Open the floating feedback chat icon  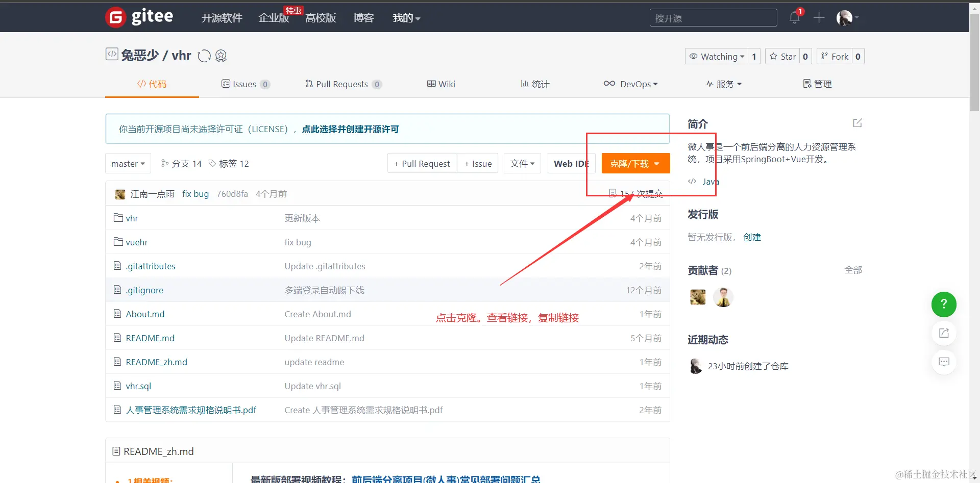click(944, 362)
